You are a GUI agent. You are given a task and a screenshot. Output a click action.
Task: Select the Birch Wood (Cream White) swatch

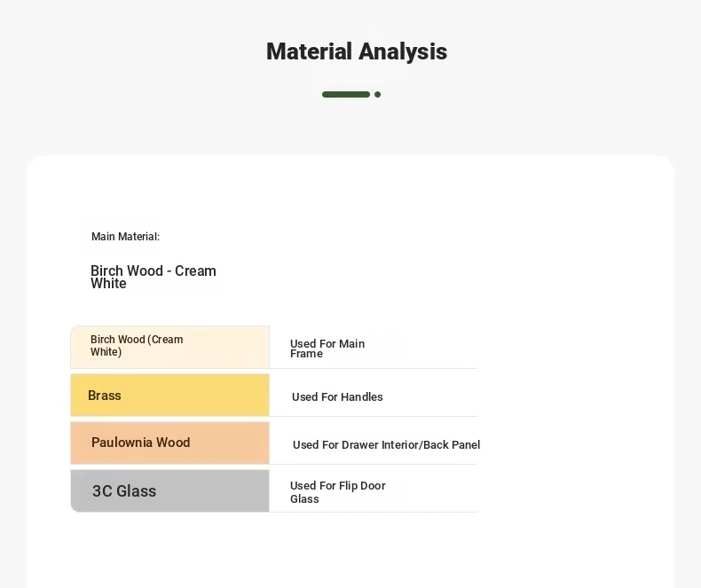coord(169,347)
